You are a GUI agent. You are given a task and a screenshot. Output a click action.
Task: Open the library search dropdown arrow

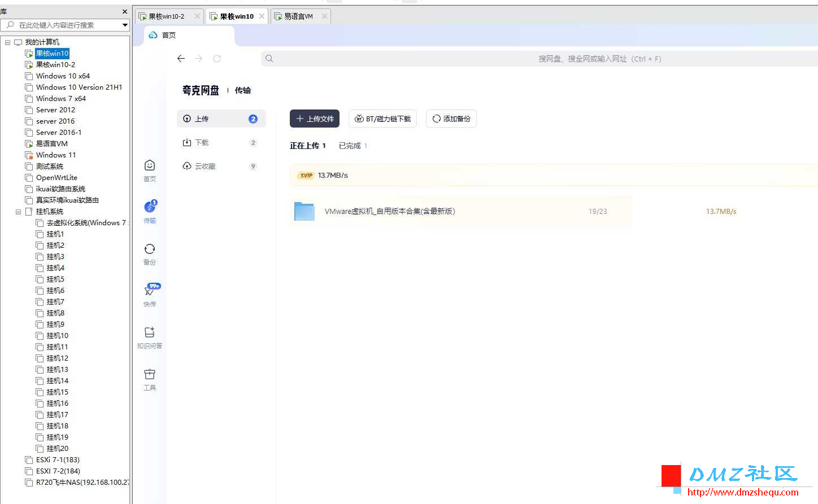(125, 25)
